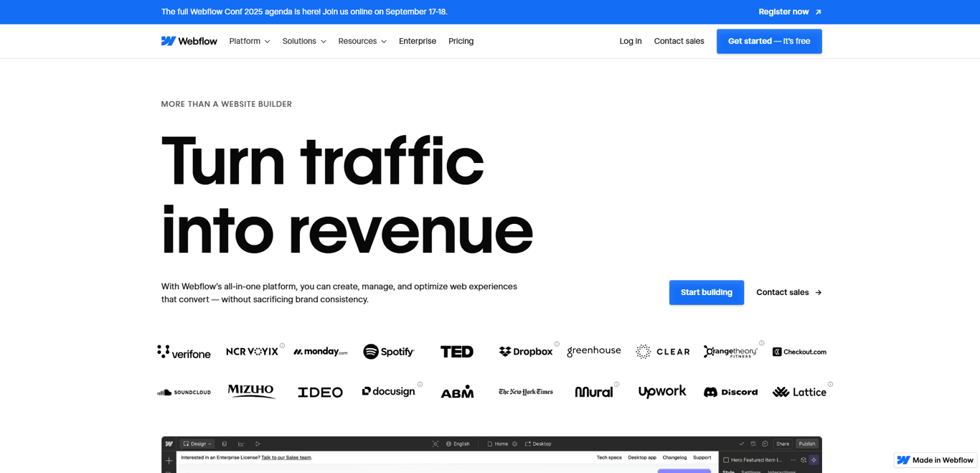Screen dimensions: 980x473
Task: Open the Design mode dropdown in Designer preview
Action: (x=197, y=444)
